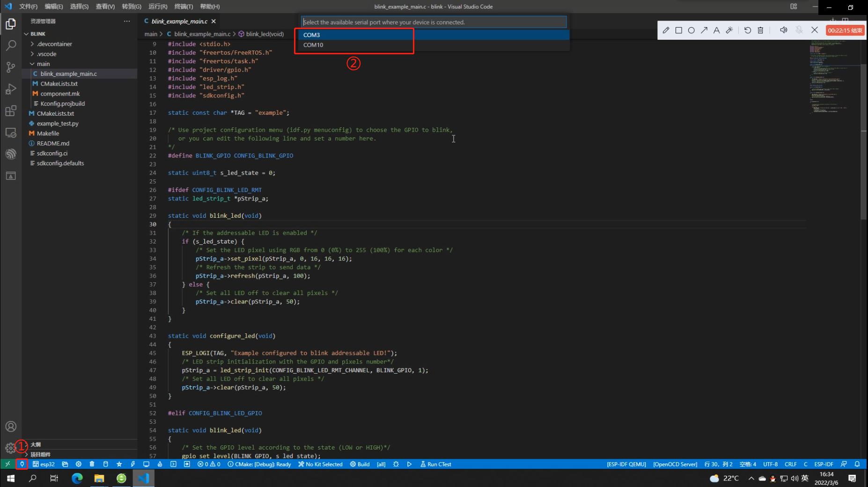Expand the 大纲 outline section
The height and width of the screenshot is (487, 868).
coord(80,444)
